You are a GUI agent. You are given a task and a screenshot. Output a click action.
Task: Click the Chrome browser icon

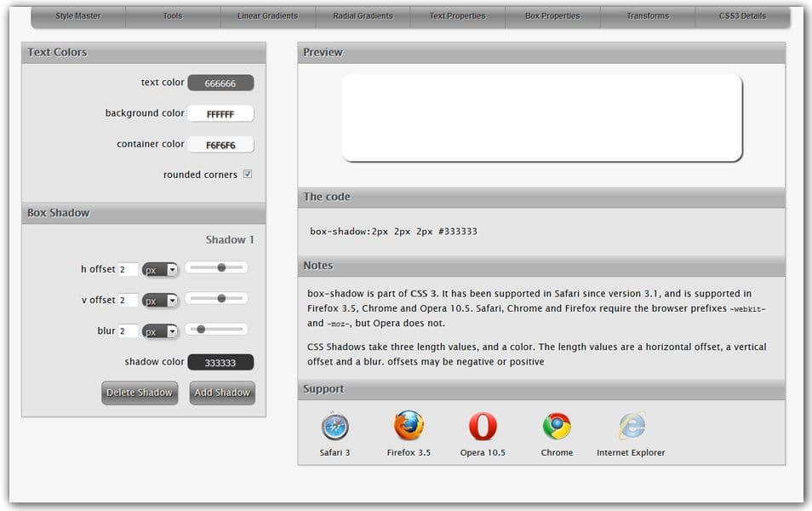tap(557, 426)
